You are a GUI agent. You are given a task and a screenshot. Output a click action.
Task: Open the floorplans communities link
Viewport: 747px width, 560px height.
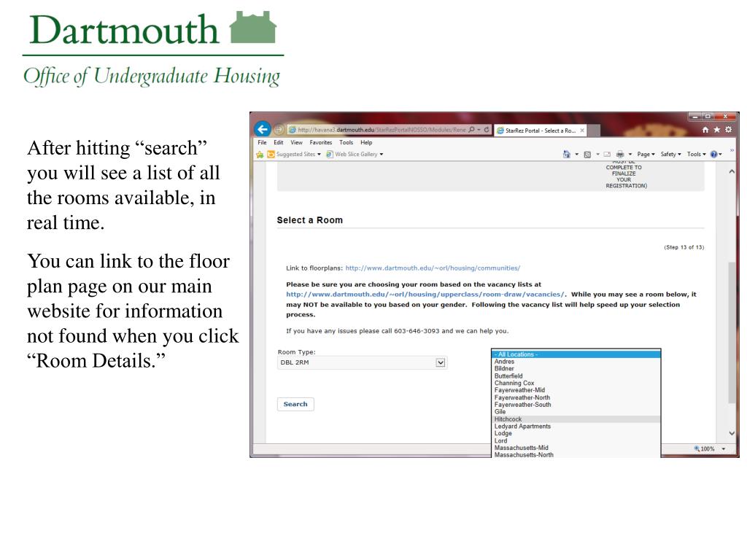point(433,268)
